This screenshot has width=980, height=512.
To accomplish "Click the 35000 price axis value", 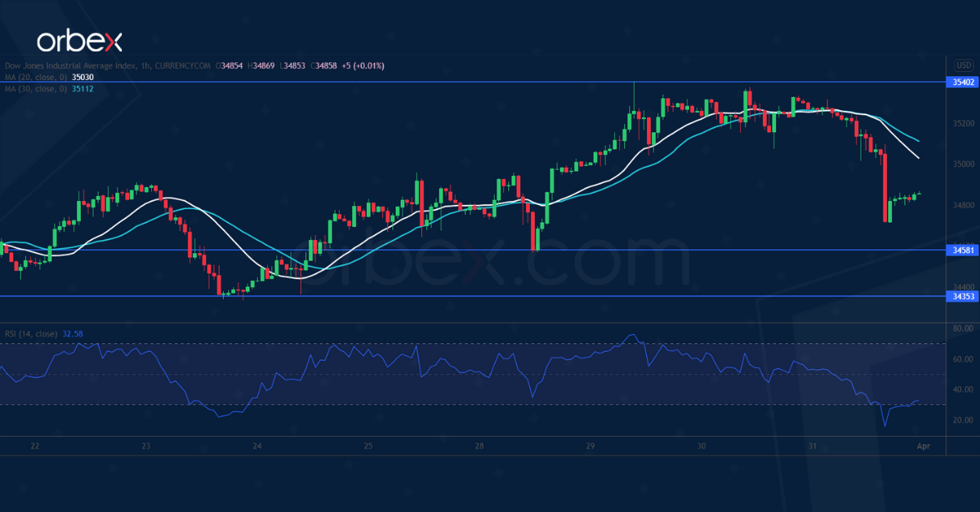I will [x=964, y=164].
